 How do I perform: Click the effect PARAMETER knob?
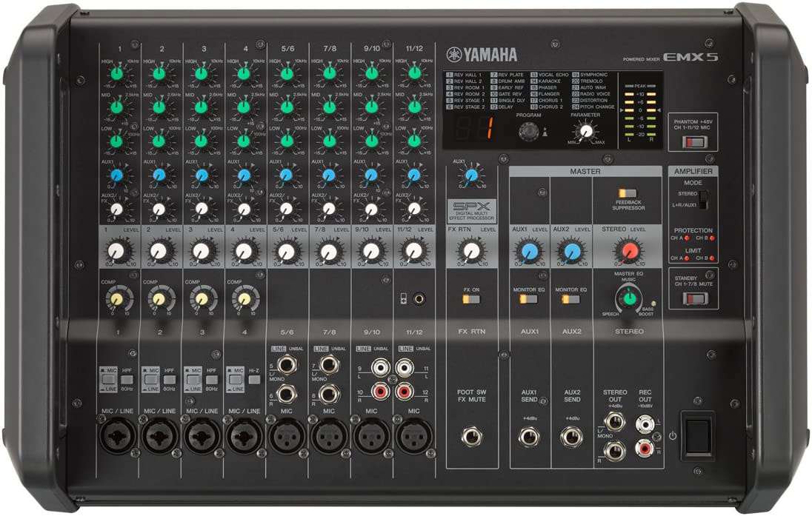coord(586,131)
